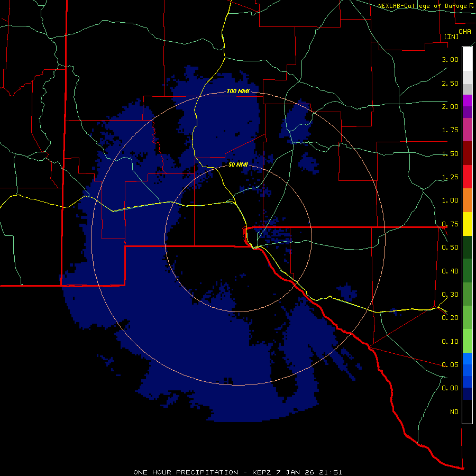The height and width of the screenshot is (476, 476).
Task: Select the dark red legend swatch
Action: click(467, 153)
